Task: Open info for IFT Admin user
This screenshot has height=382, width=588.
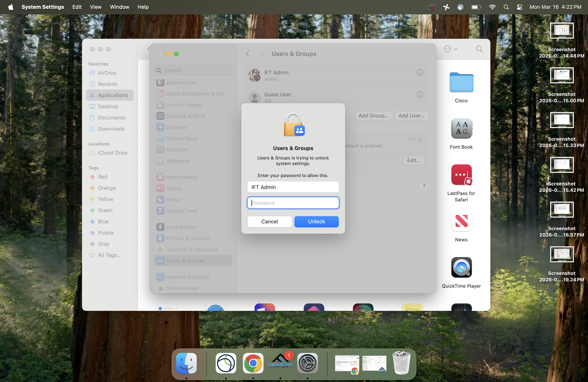Action: 420,73
